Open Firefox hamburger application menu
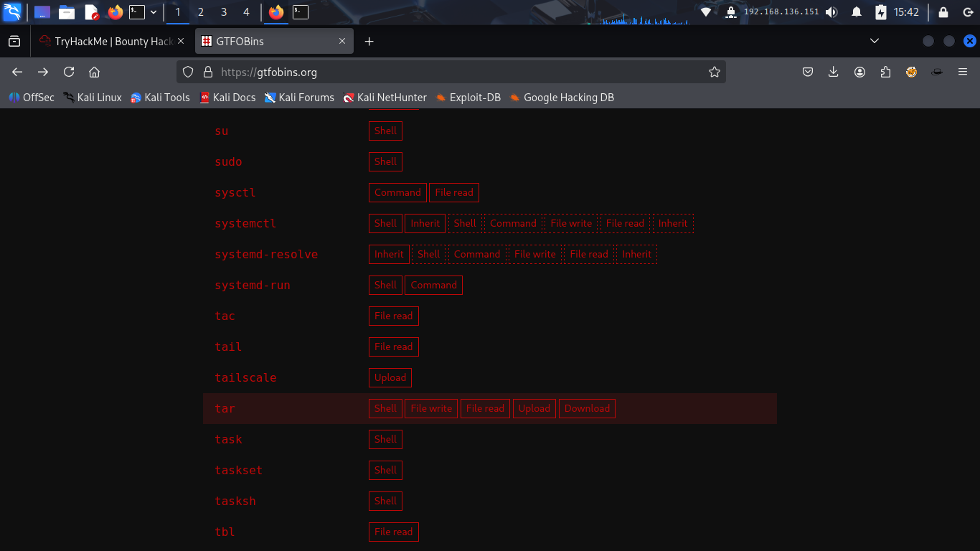980x551 pixels. tap(963, 72)
